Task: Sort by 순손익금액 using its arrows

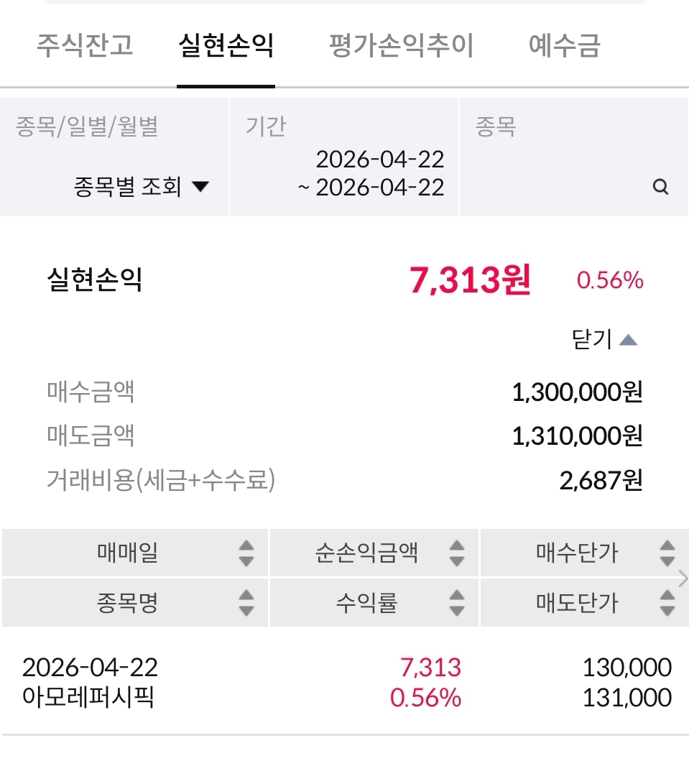Action: [457, 553]
